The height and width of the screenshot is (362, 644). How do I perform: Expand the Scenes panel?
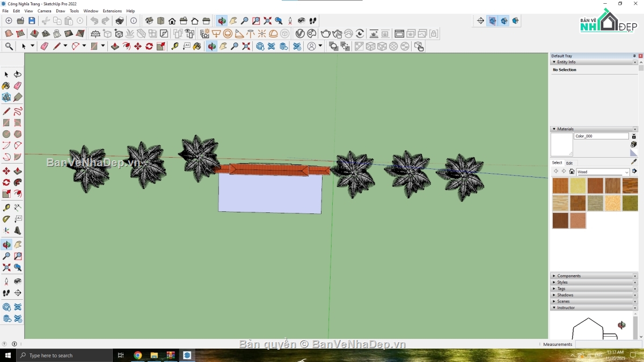pos(554,302)
